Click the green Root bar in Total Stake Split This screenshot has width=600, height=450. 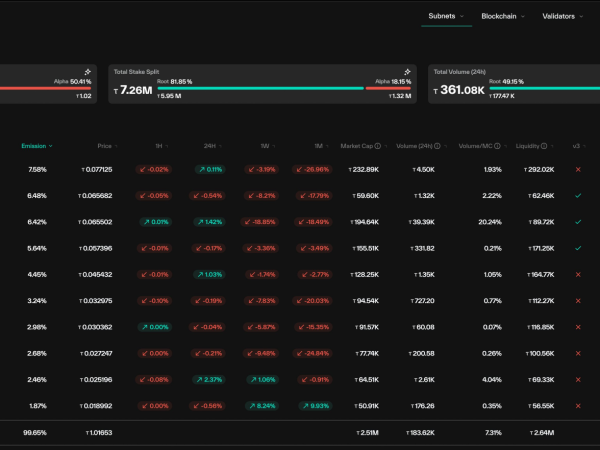click(x=260, y=88)
